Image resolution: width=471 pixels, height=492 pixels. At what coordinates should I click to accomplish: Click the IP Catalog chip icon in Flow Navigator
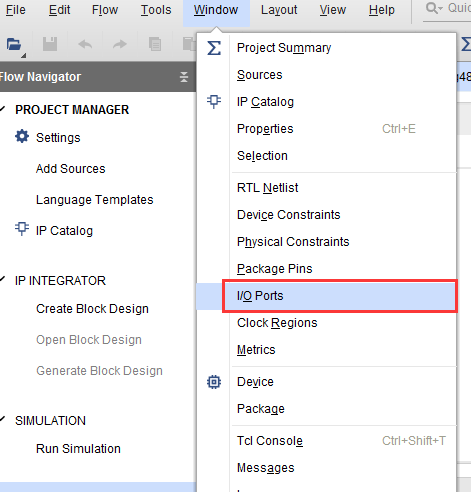[x=22, y=229]
